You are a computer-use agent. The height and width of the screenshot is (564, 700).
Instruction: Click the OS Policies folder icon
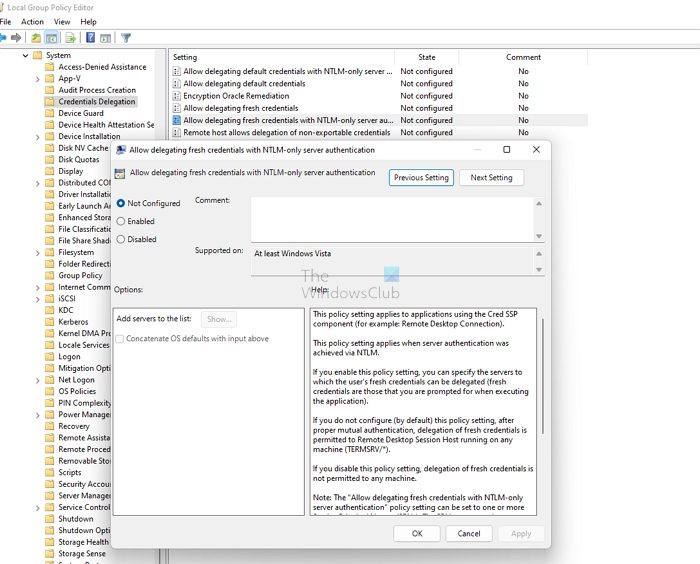(x=50, y=391)
